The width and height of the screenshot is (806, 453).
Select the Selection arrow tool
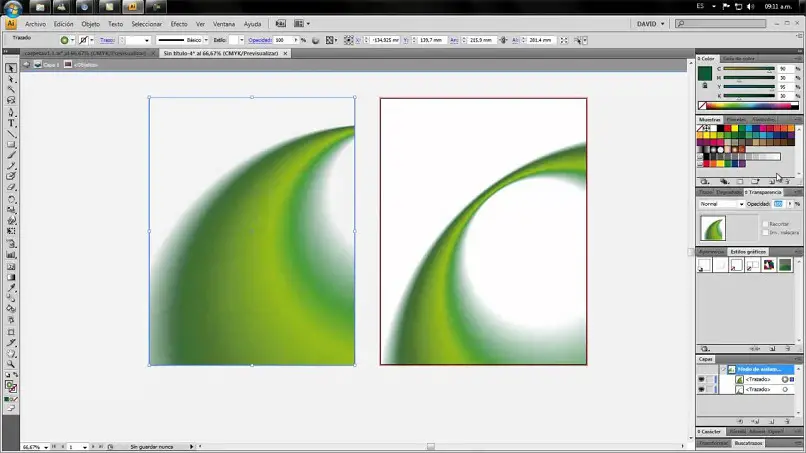point(11,68)
